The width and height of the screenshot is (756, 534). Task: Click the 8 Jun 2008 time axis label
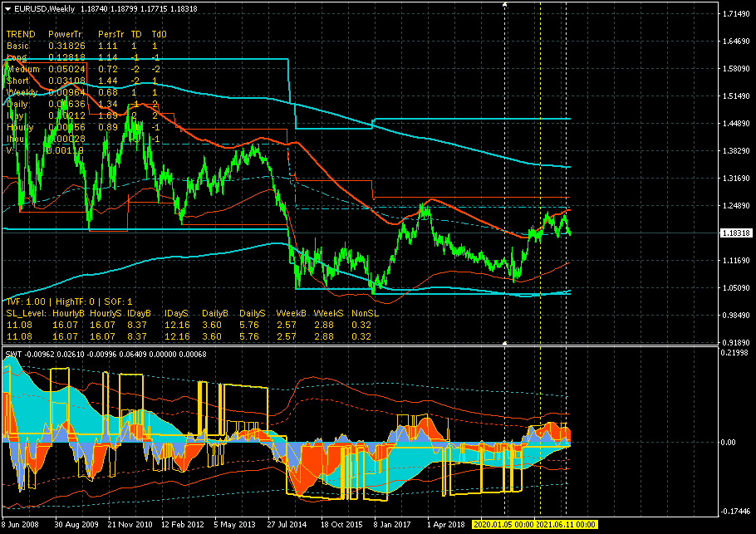(x=20, y=524)
